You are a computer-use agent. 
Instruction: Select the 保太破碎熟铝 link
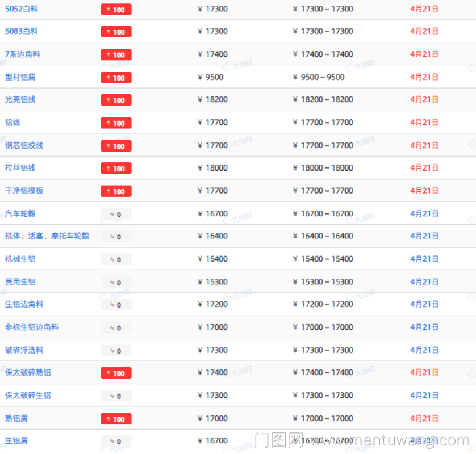tap(28, 373)
